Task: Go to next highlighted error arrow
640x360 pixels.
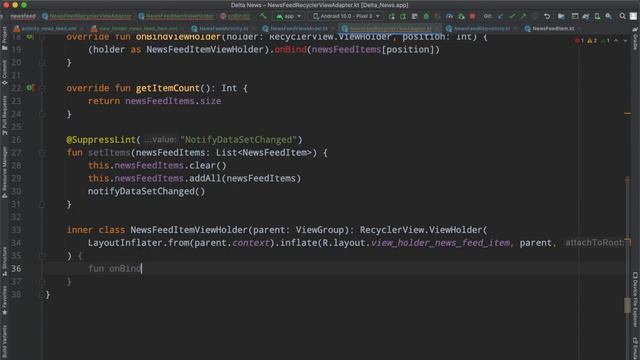Action: pos(625,40)
